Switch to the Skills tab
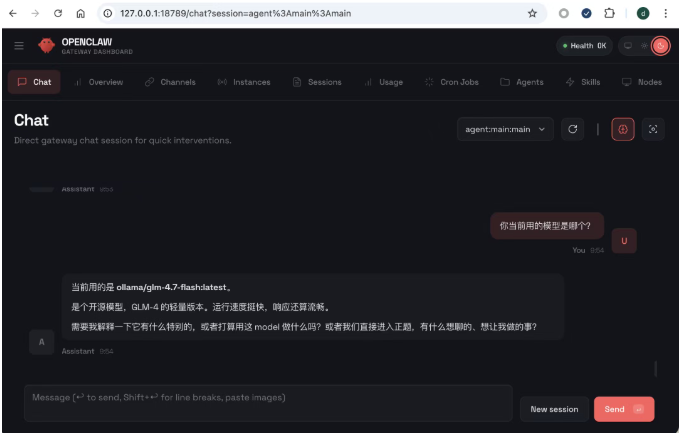683x436 pixels. click(583, 82)
